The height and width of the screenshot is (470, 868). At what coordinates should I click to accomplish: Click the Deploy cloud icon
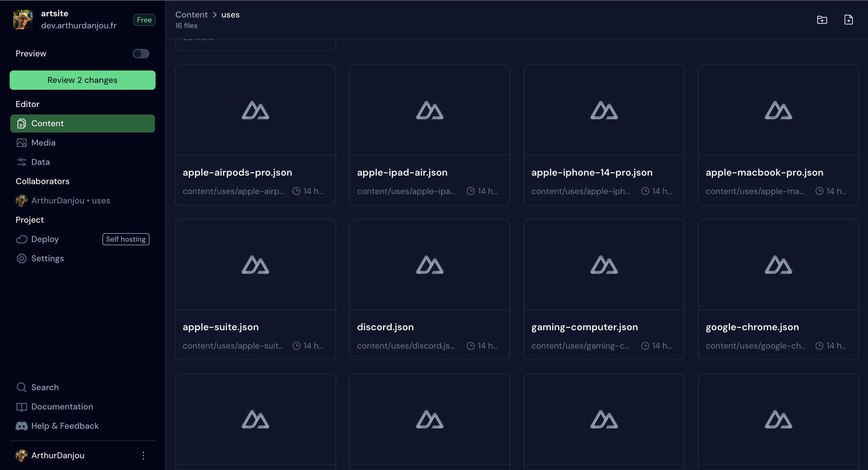coord(22,239)
